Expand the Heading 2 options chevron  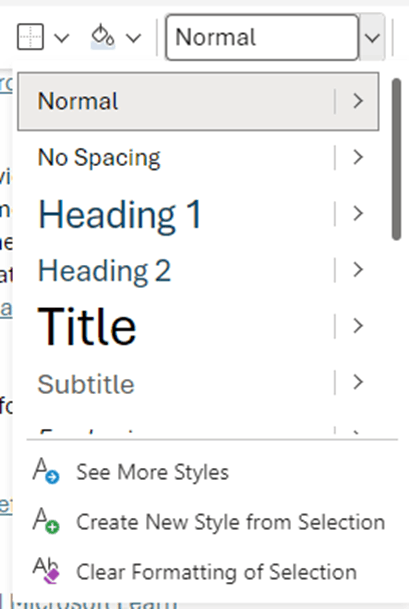358,270
